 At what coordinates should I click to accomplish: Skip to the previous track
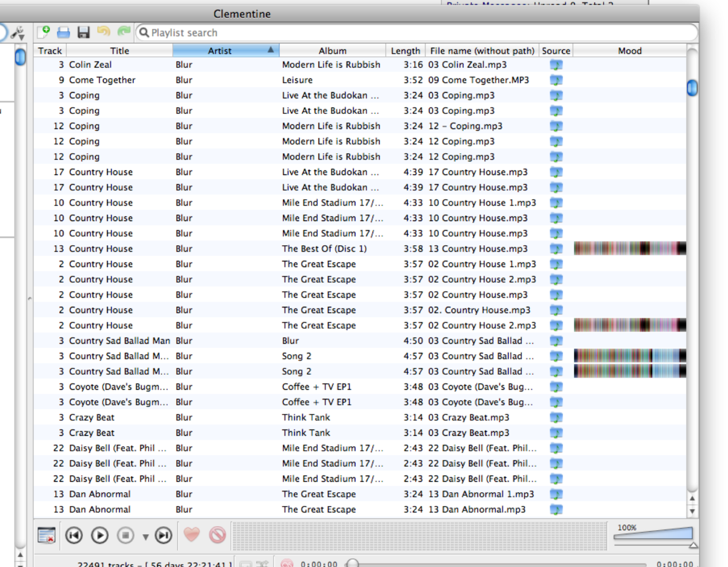[74, 535]
